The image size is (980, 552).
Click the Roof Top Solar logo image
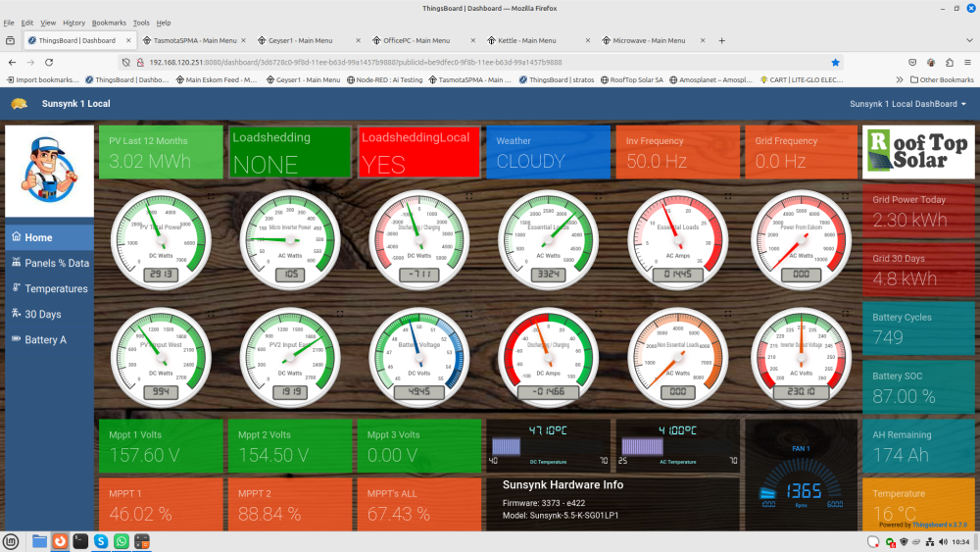point(918,152)
